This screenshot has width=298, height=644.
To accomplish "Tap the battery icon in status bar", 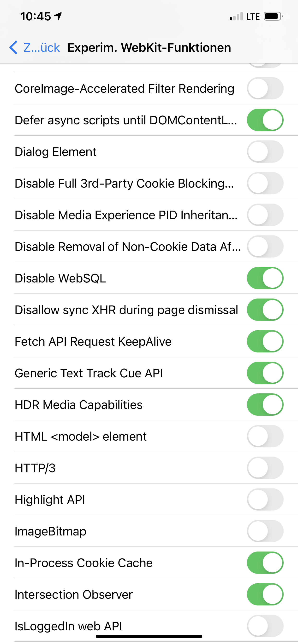I will 273,17.
